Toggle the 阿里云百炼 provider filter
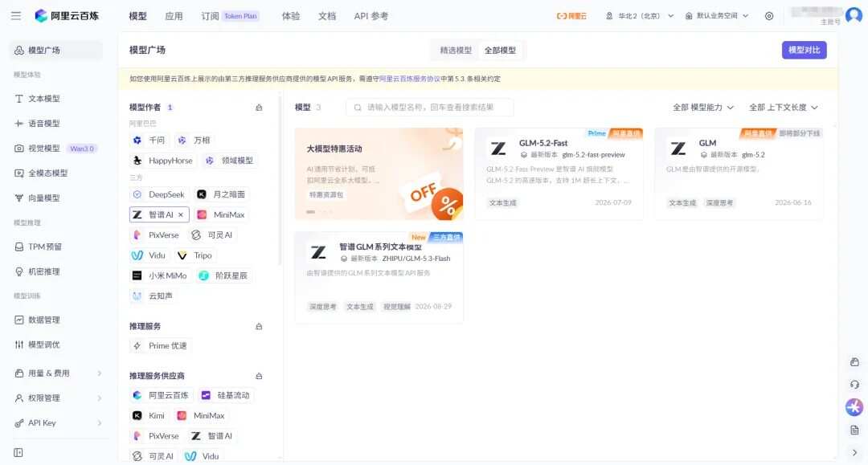The height and width of the screenshot is (465, 868). [x=161, y=395]
